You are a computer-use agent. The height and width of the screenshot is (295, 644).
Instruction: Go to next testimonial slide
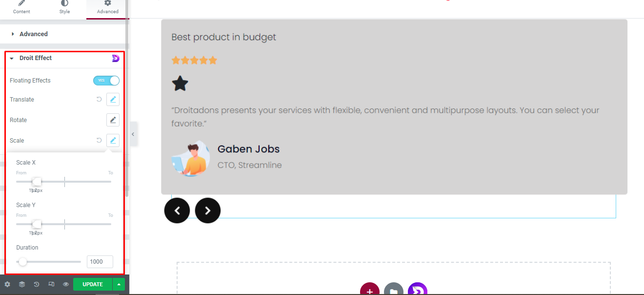coord(208,211)
